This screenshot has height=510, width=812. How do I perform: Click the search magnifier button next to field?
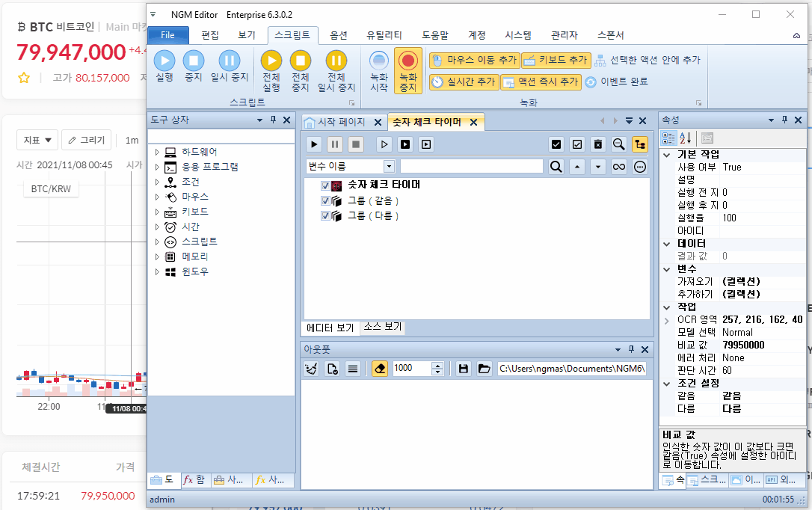[556, 167]
